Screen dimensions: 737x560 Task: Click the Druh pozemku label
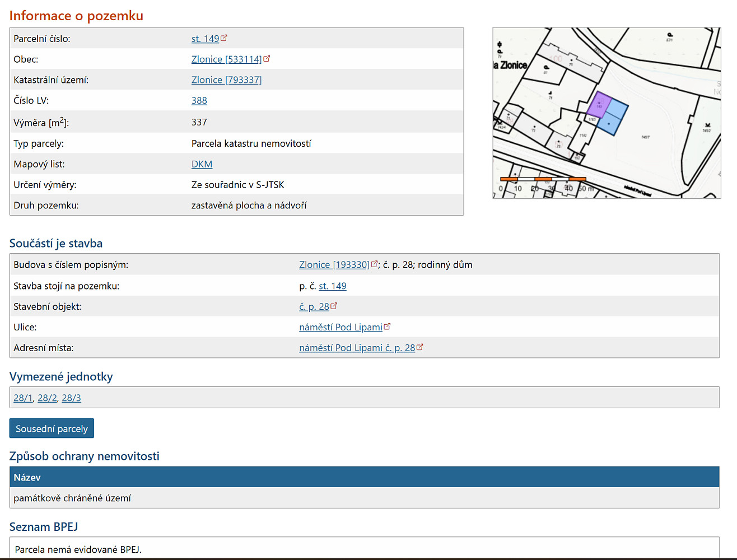point(46,206)
